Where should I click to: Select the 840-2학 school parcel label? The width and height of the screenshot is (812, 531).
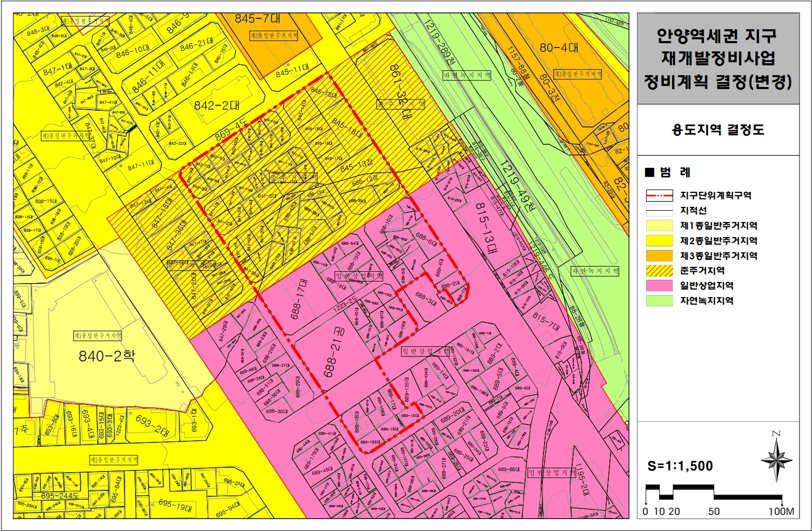coord(107,356)
